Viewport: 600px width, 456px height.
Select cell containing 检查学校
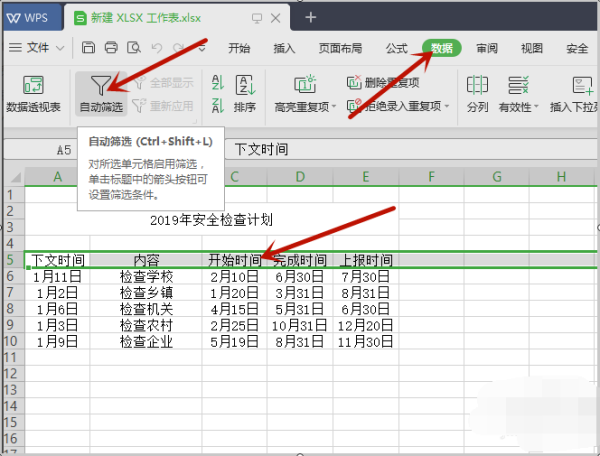pyautogui.click(x=146, y=277)
